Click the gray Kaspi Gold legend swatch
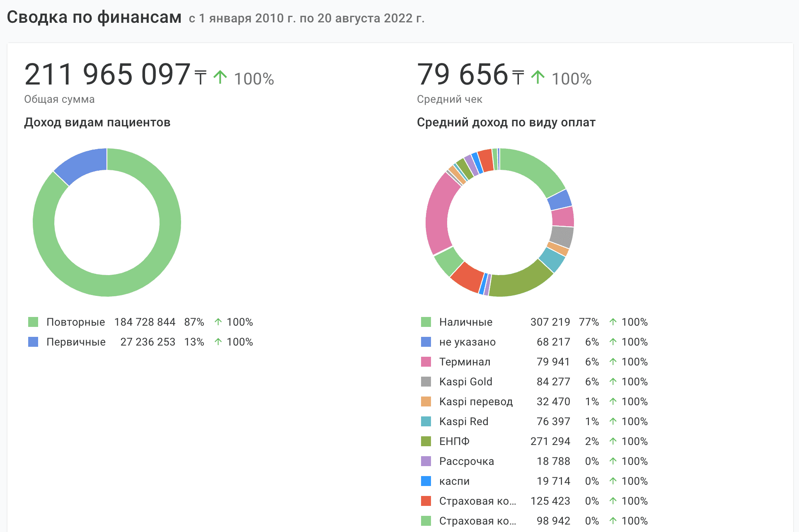The image size is (799, 532). coord(426,382)
